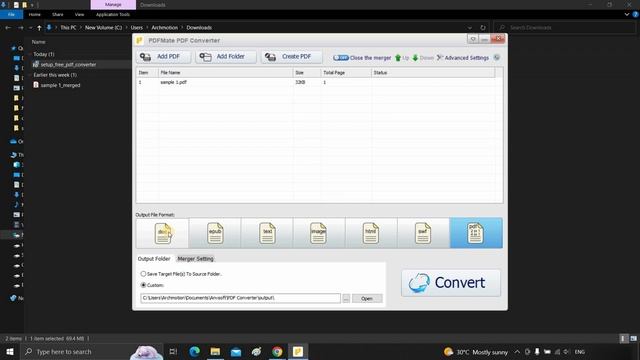This screenshot has height=360, width=640.
Task: Toggle the Close the merger switch
Action: [340, 58]
